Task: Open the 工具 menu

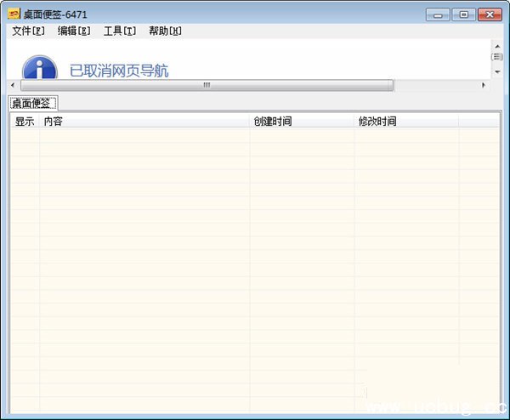Action: [120, 31]
